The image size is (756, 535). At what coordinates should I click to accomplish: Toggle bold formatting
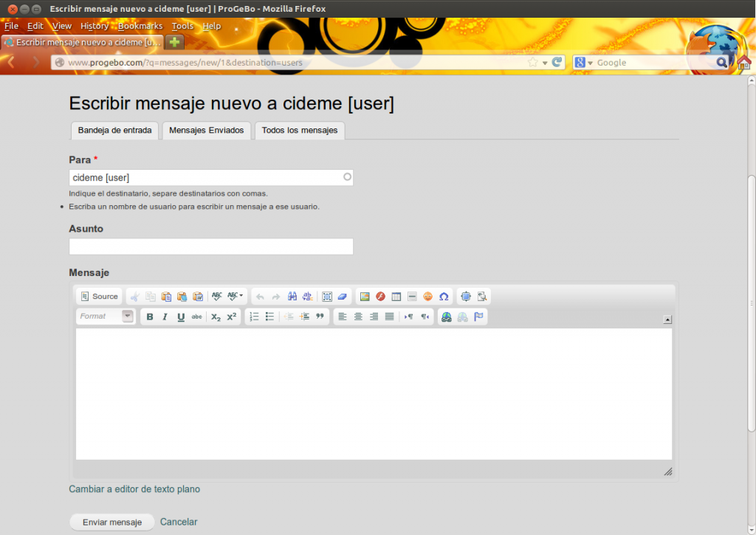(150, 317)
